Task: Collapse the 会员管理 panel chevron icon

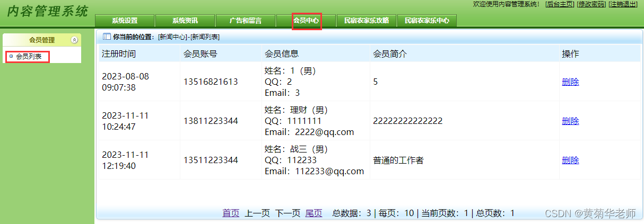Action: [x=75, y=40]
